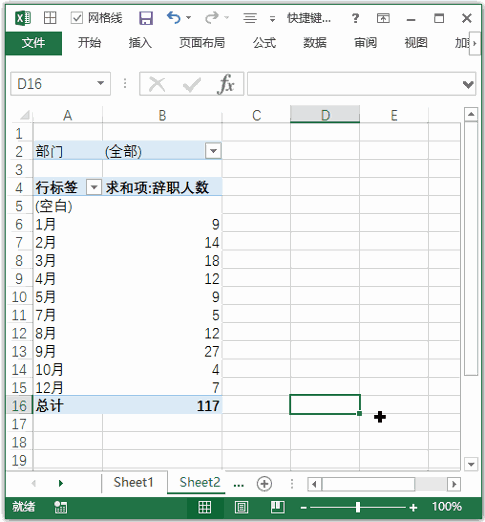Switch to the 审阅 ribbon tab
This screenshot has height=522, width=485.
(x=365, y=43)
